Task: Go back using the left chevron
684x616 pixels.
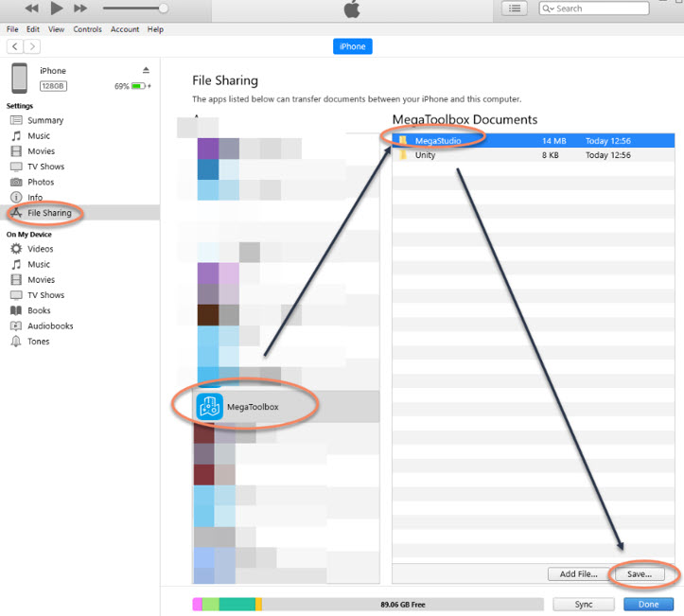Action: (x=15, y=46)
